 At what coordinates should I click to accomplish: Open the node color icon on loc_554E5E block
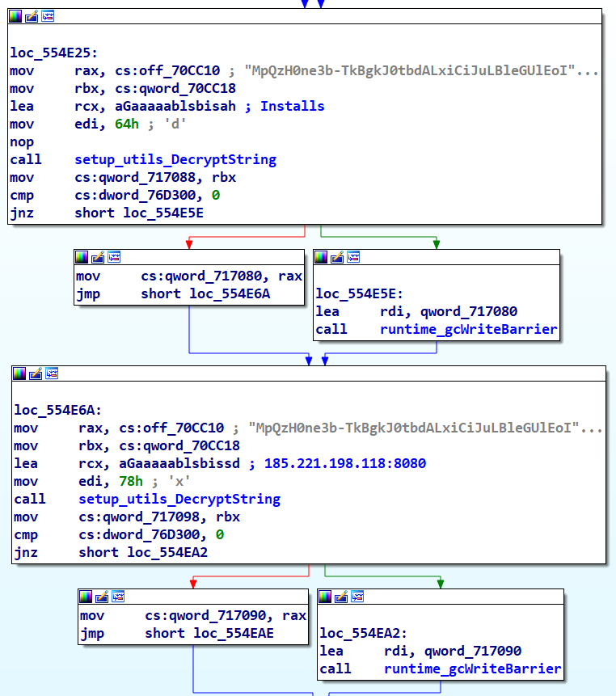[x=321, y=257]
